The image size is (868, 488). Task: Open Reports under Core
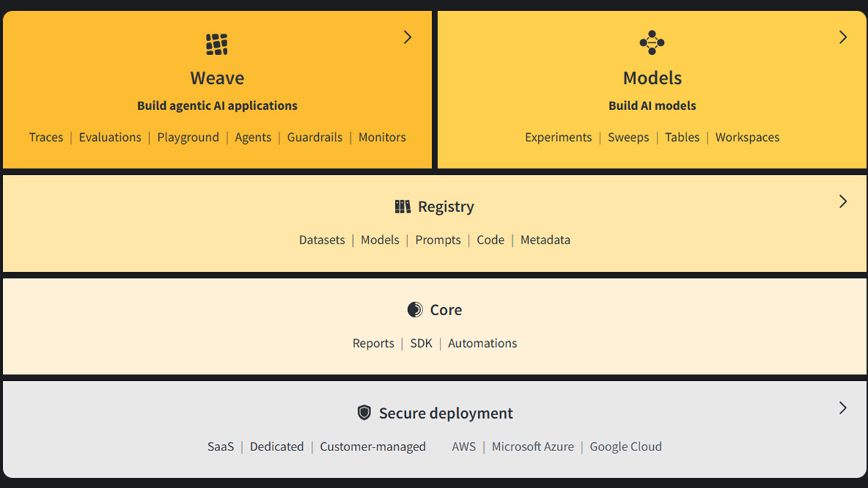pyautogui.click(x=373, y=343)
